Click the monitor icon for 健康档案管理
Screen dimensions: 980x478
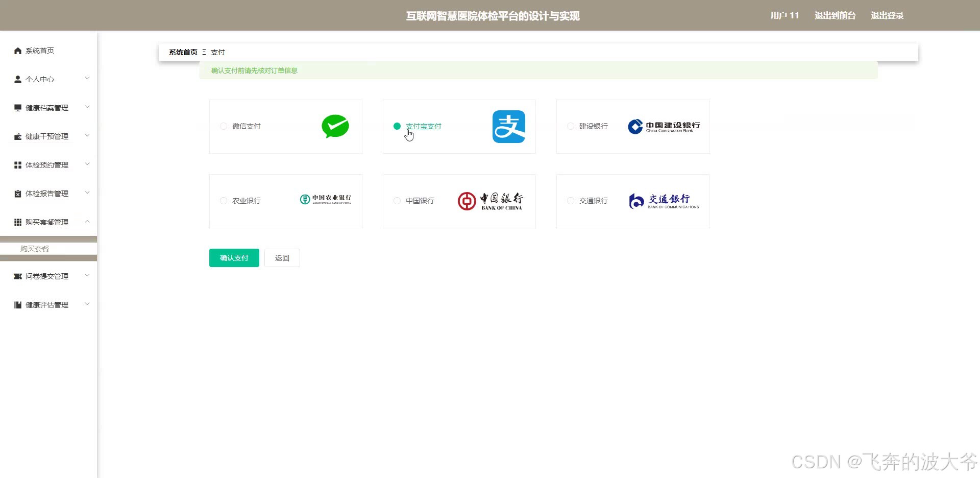18,108
